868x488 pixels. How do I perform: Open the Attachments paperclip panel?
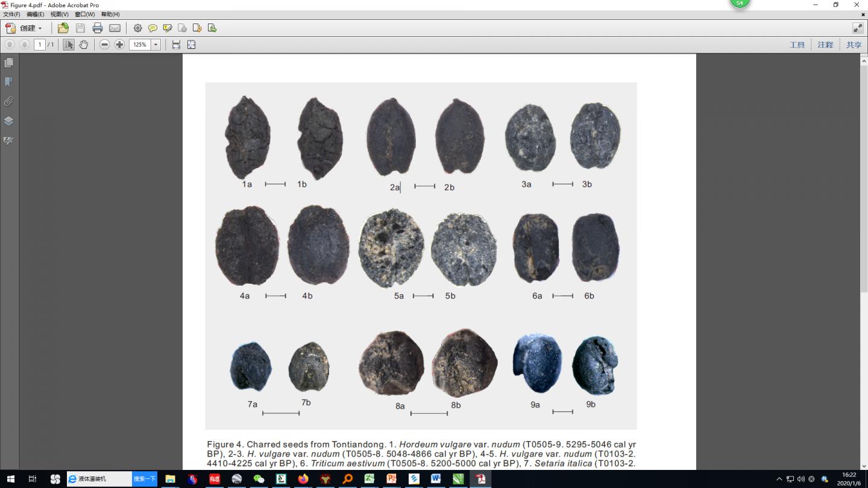(x=8, y=101)
